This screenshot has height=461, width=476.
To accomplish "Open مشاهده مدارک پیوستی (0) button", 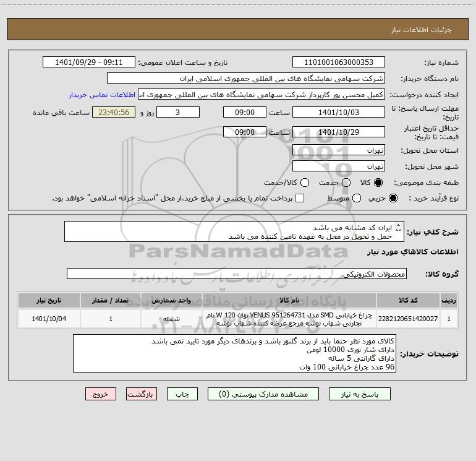I will coord(263,394).
